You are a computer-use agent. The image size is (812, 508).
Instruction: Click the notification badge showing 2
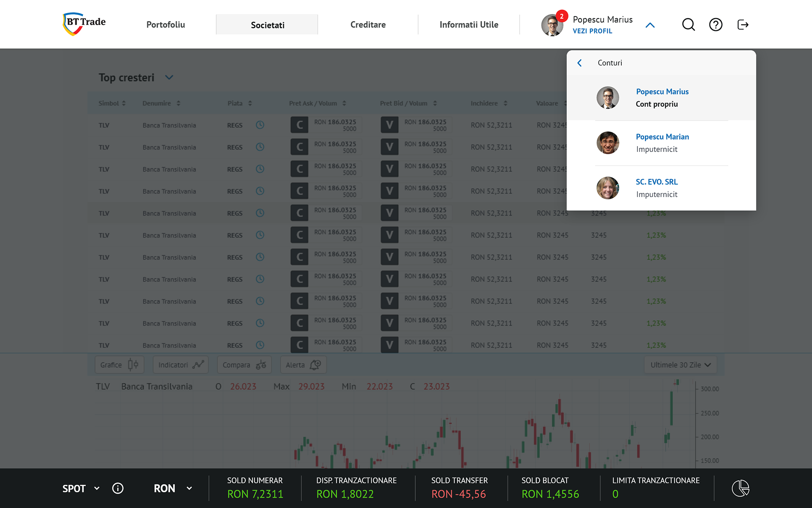561,16
